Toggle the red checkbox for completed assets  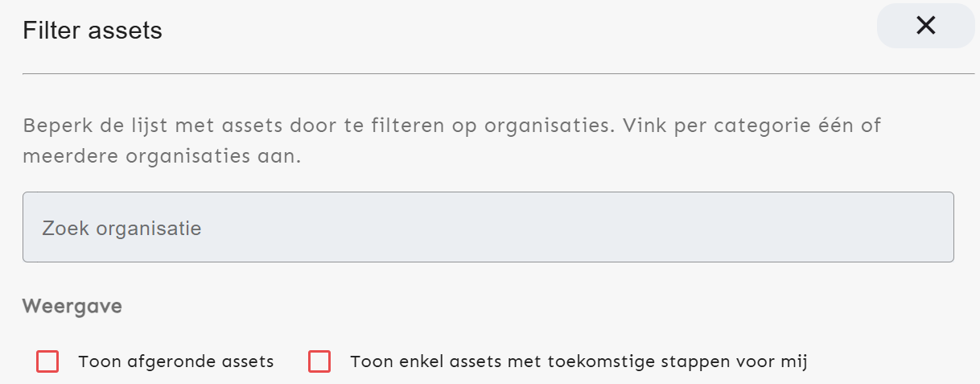(x=47, y=362)
